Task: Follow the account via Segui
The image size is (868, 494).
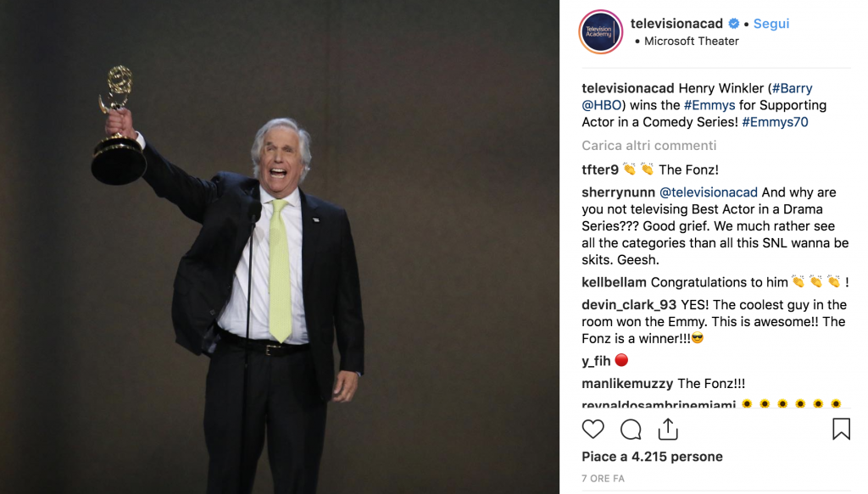Action: 771,24
